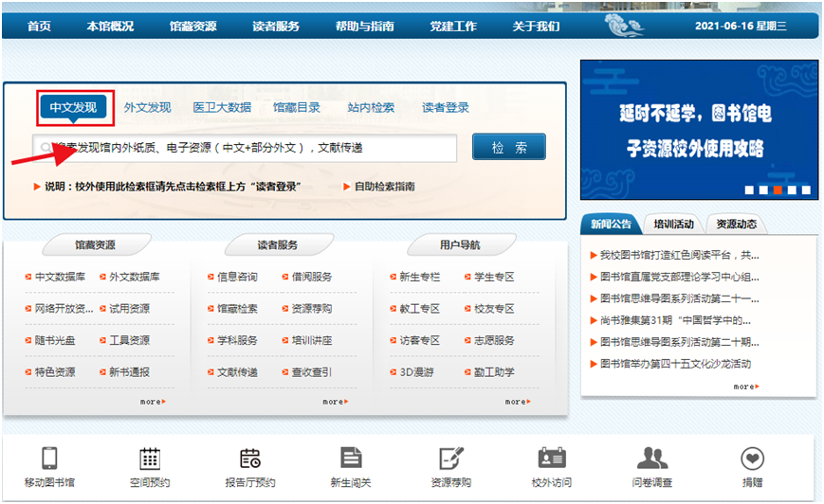Open the 中文数据库 link
This screenshot has width=824, height=504.
coord(60,277)
